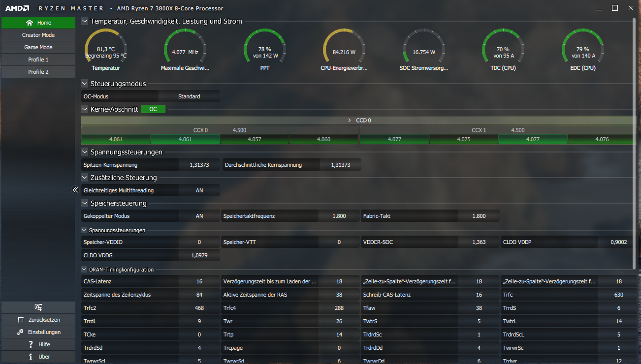This screenshot has width=641, height=364.
Task: Click Trfc2 value 468
Action: 199,308
